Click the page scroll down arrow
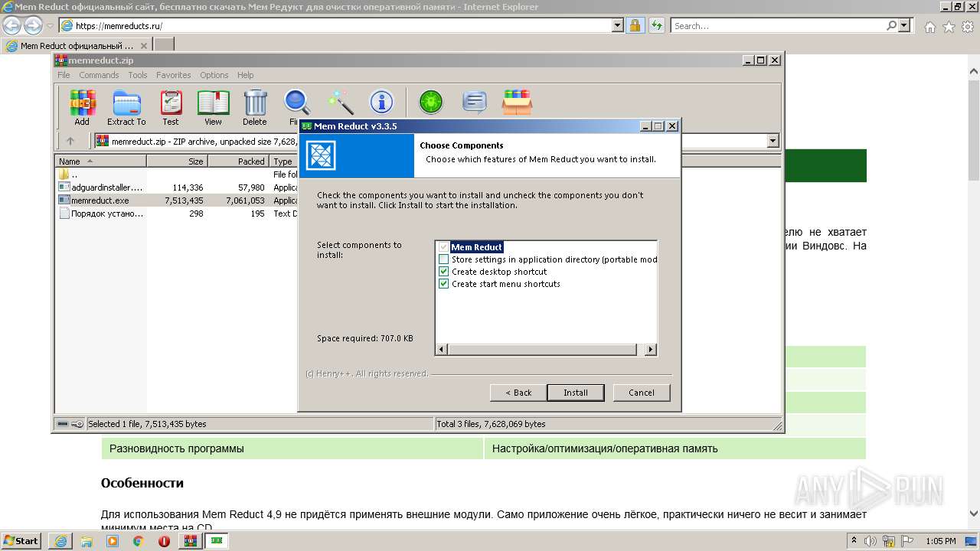The image size is (980, 551). click(973, 514)
